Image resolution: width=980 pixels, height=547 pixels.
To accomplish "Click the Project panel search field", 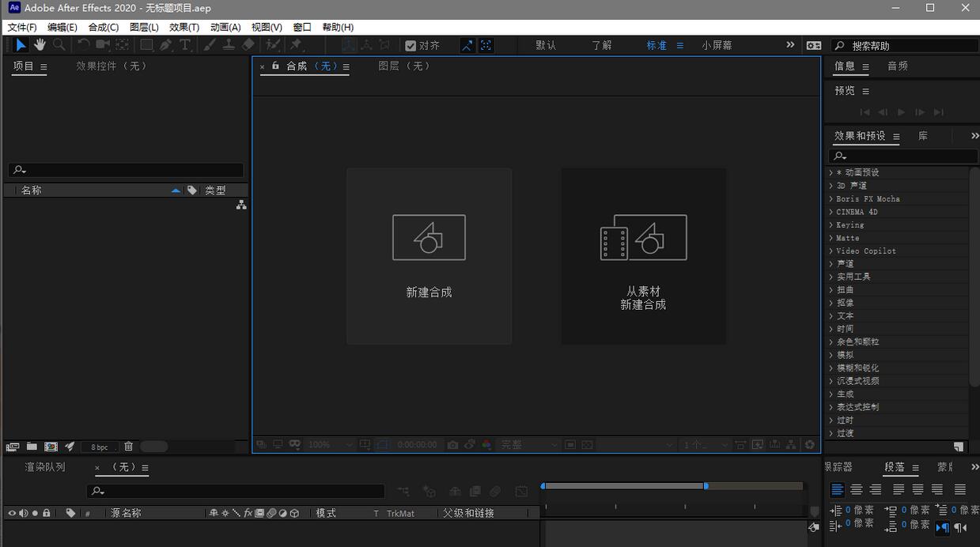I will pos(127,170).
